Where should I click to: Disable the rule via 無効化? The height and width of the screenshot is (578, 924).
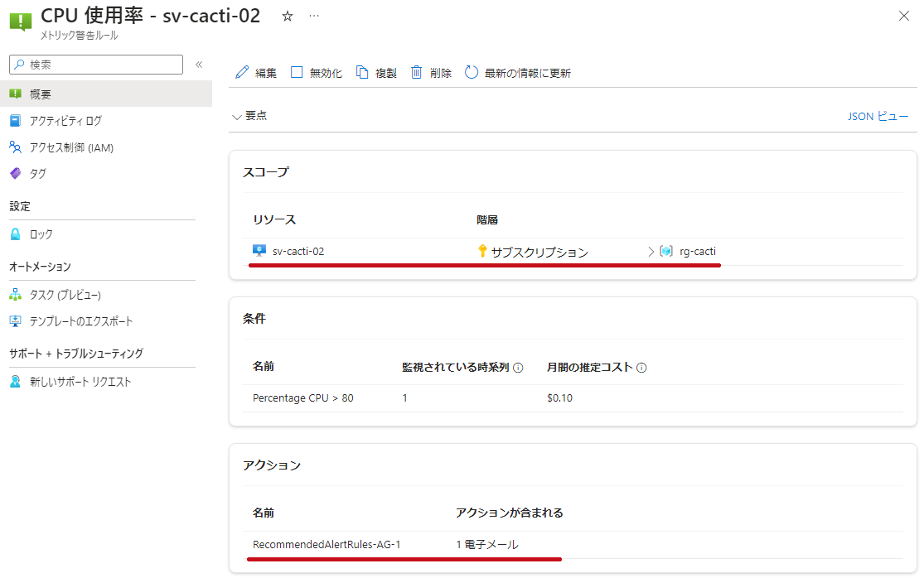326,73
